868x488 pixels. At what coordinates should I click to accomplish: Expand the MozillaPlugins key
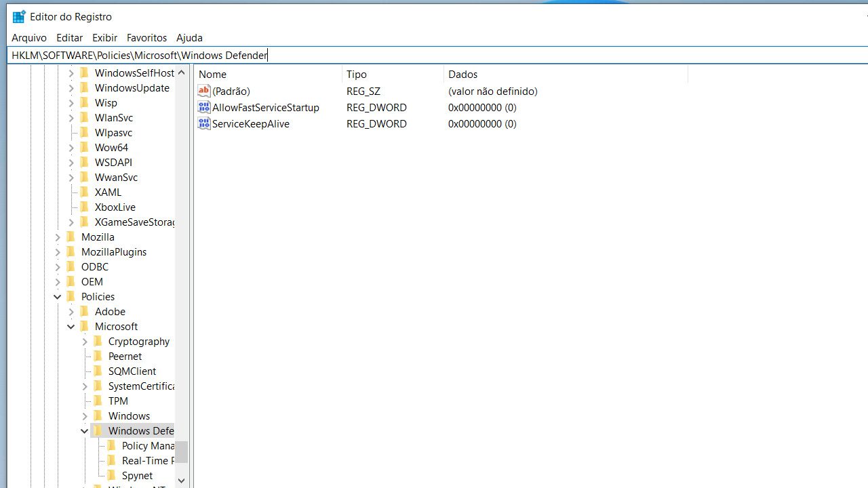tap(58, 251)
